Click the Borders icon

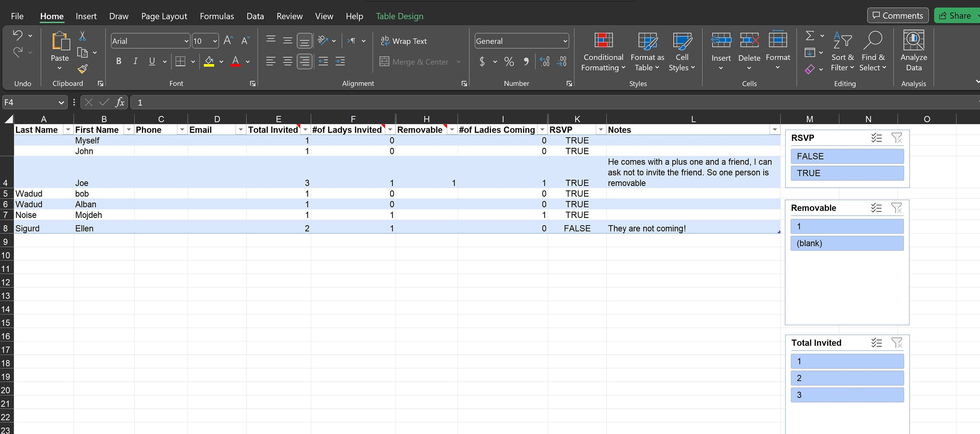point(180,61)
